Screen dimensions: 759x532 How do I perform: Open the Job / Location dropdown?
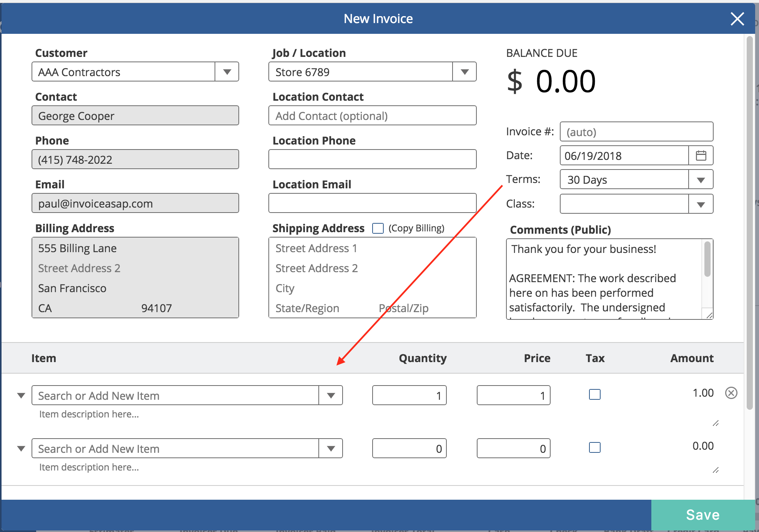tap(464, 71)
